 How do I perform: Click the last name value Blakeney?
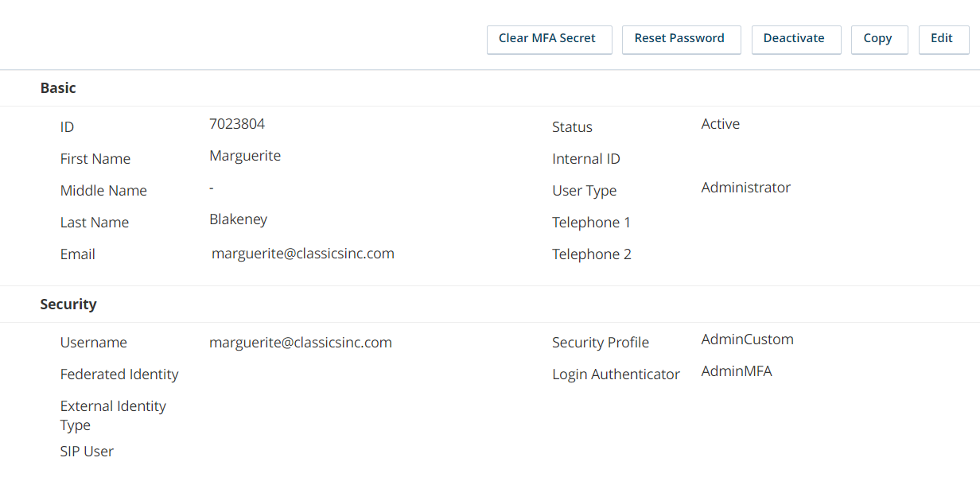point(239,219)
